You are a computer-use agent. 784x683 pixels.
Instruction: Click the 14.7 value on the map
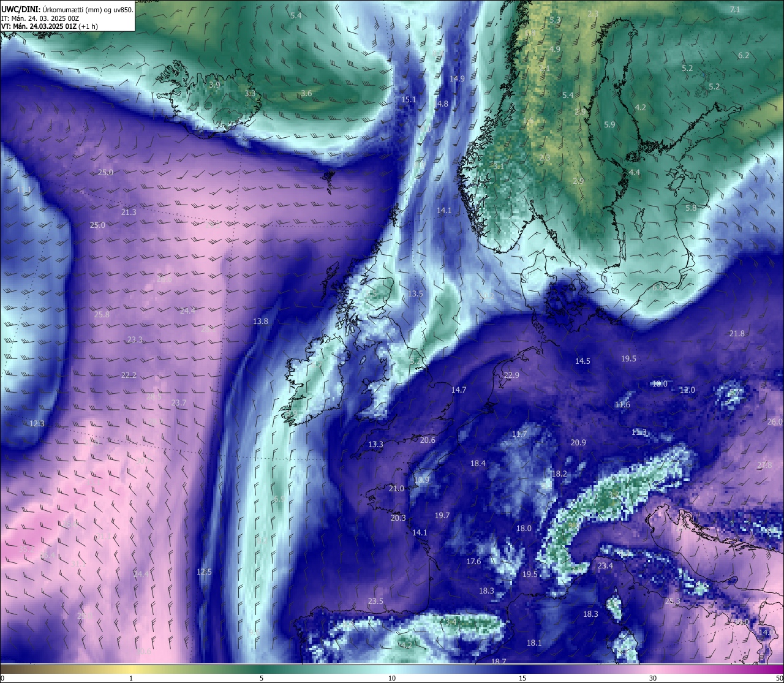pyautogui.click(x=459, y=390)
